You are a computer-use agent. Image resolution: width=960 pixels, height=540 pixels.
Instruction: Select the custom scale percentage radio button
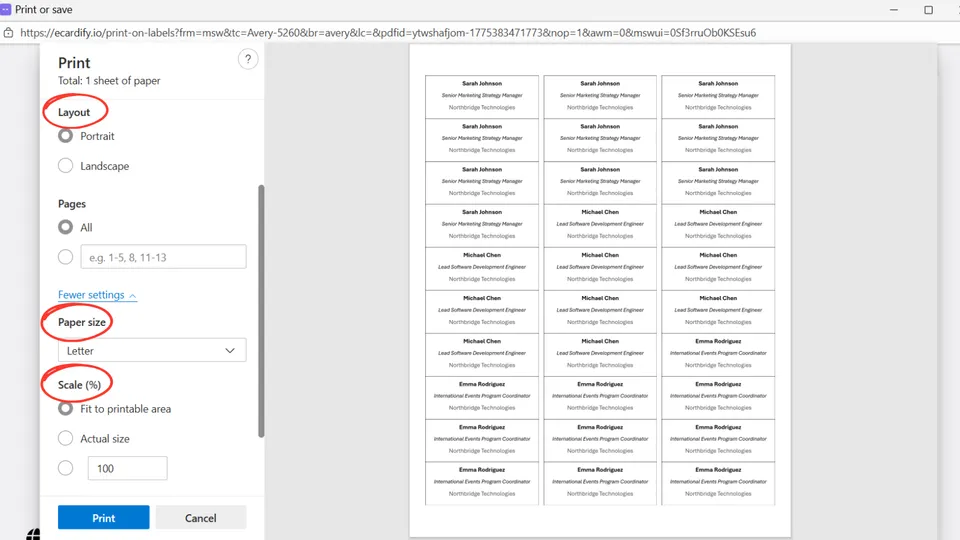click(66, 468)
